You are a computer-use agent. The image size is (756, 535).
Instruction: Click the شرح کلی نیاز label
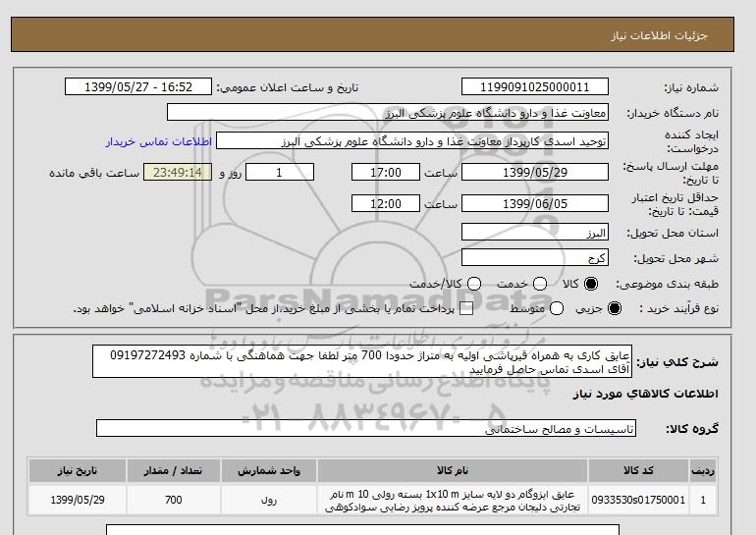[x=677, y=362]
